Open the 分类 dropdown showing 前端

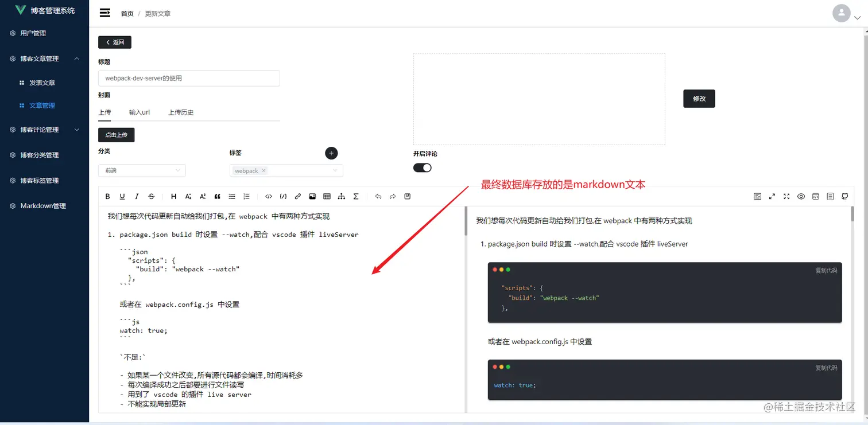click(142, 170)
